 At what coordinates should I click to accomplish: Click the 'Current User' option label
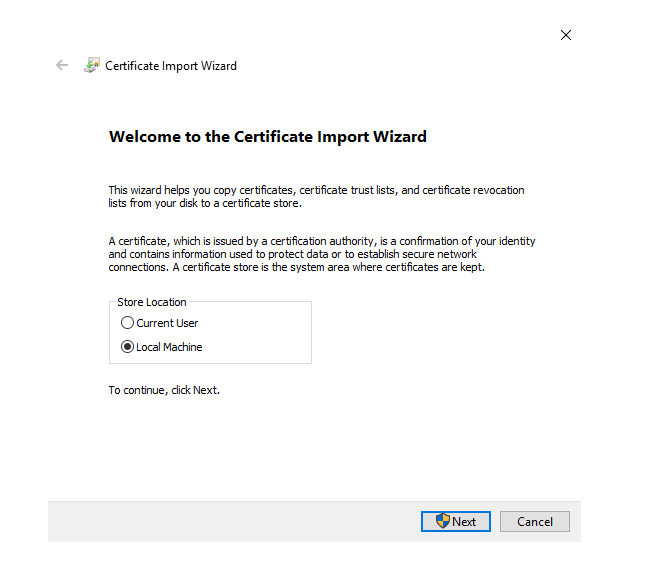[167, 323]
